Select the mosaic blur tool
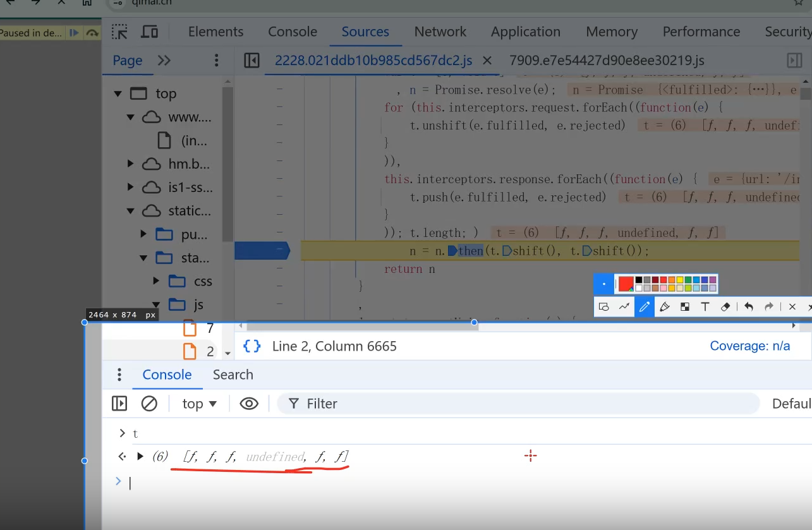This screenshot has height=530, width=812. [x=684, y=307]
